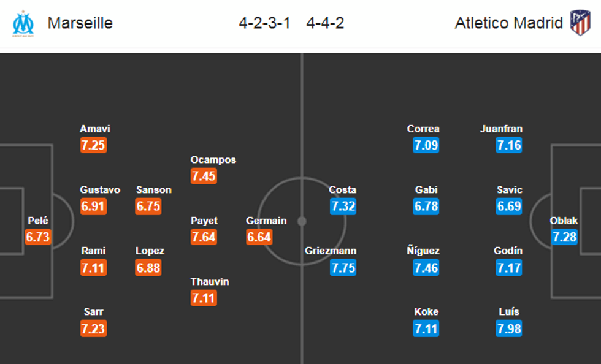This screenshot has height=364, width=601.
Task: Click Amavi's 7.25 rating badge
Action: coord(93,146)
